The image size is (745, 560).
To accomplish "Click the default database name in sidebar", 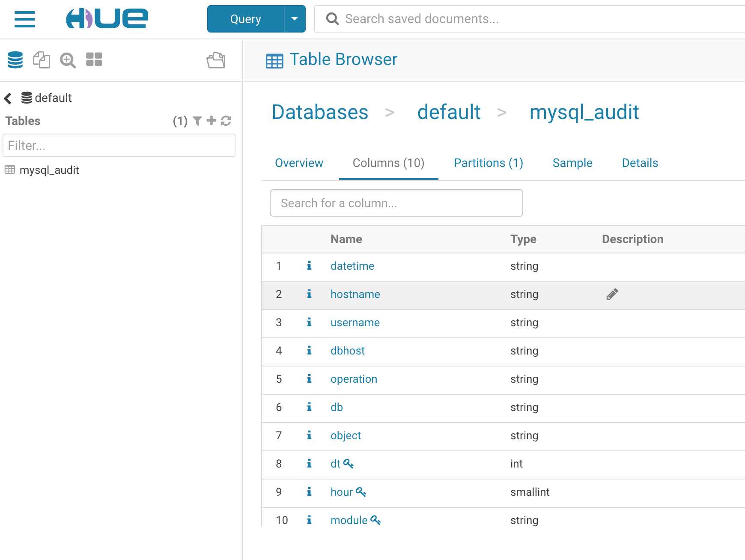I will pyautogui.click(x=53, y=98).
